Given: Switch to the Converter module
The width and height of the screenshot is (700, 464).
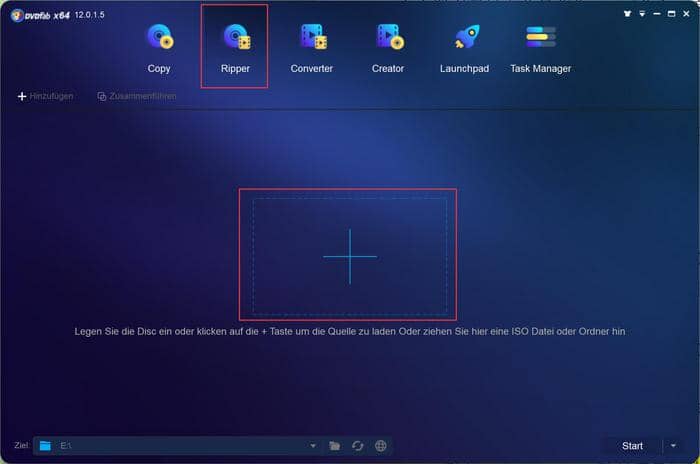Looking at the screenshot, I should (x=311, y=47).
